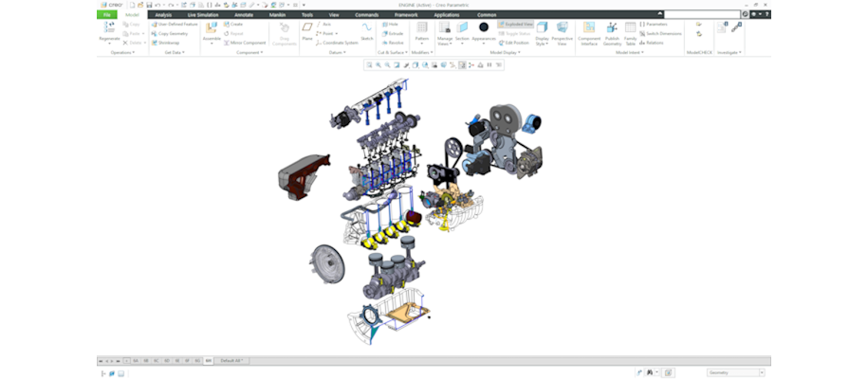Select the Plane datum tool
The image size is (868, 379).
pos(307,30)
